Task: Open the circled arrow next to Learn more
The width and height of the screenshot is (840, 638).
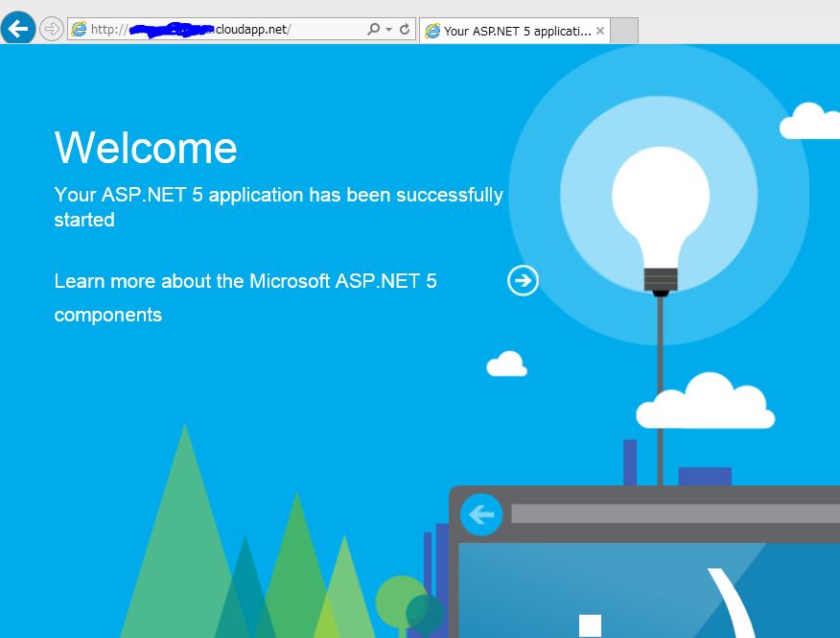Action: coord(523,280)
